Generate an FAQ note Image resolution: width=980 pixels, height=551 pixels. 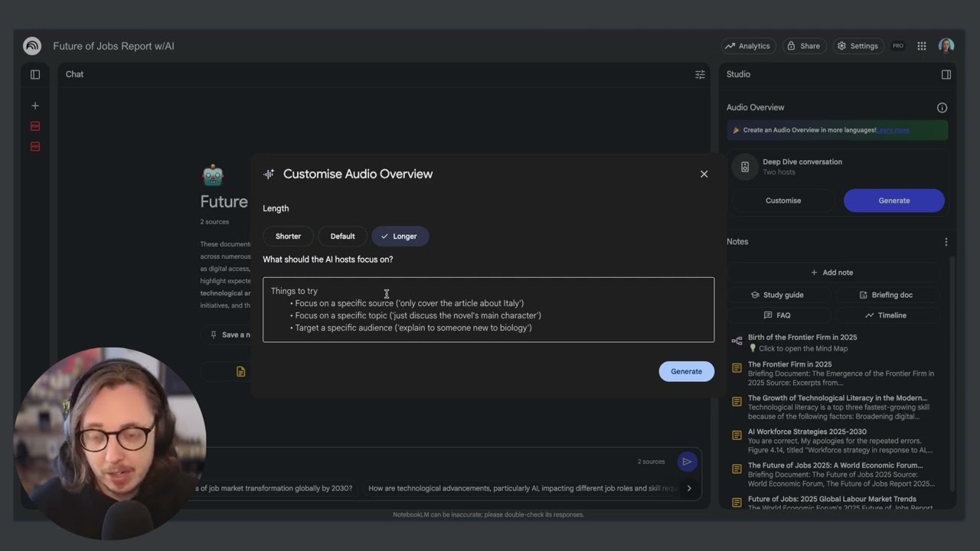[777, 315]
